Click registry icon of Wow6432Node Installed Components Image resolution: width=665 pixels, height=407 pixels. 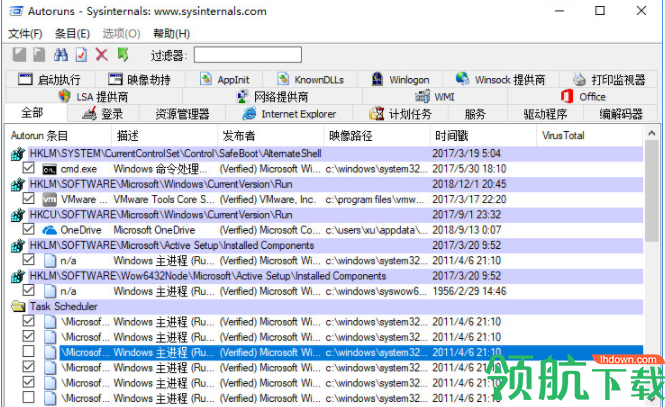tap(18, 276)
